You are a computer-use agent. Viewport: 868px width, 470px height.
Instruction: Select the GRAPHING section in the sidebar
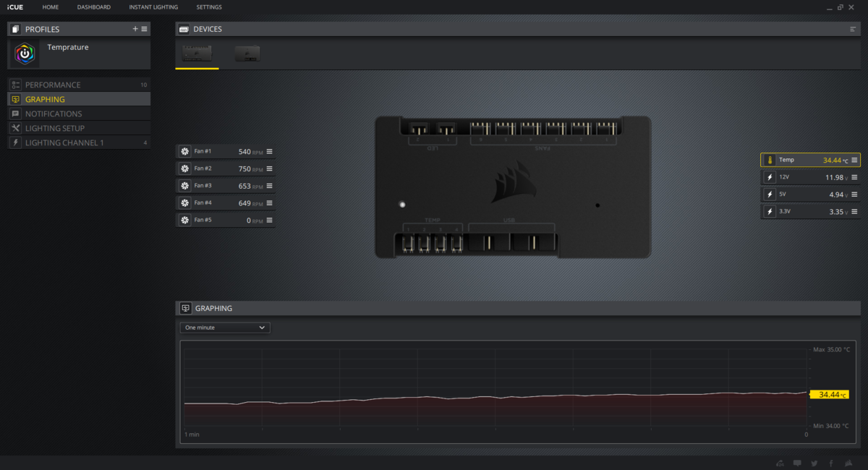(x=79, y=99)
